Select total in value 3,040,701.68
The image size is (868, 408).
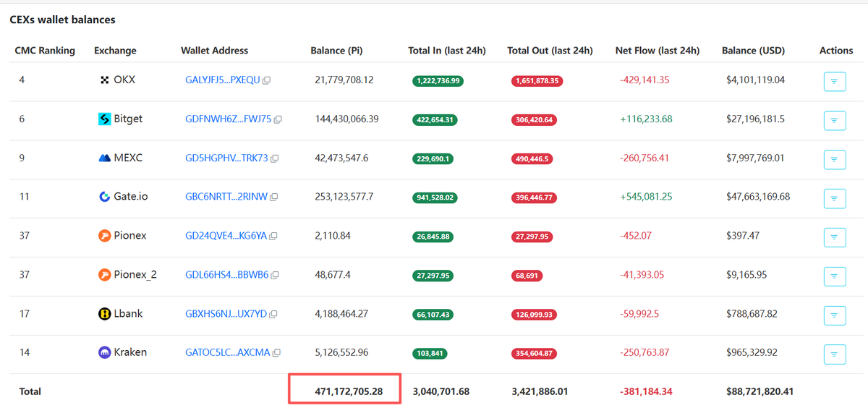pos(441,391)
